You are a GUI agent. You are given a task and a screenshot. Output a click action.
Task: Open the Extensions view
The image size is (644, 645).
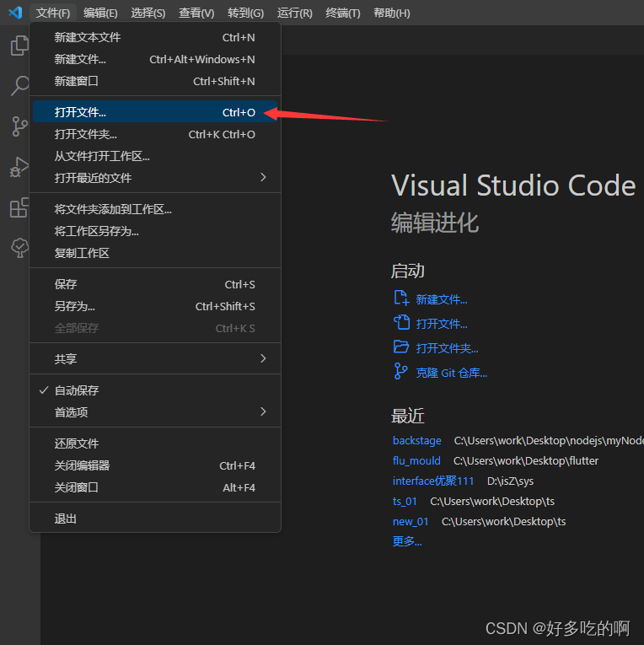click(x=19, y=207)
